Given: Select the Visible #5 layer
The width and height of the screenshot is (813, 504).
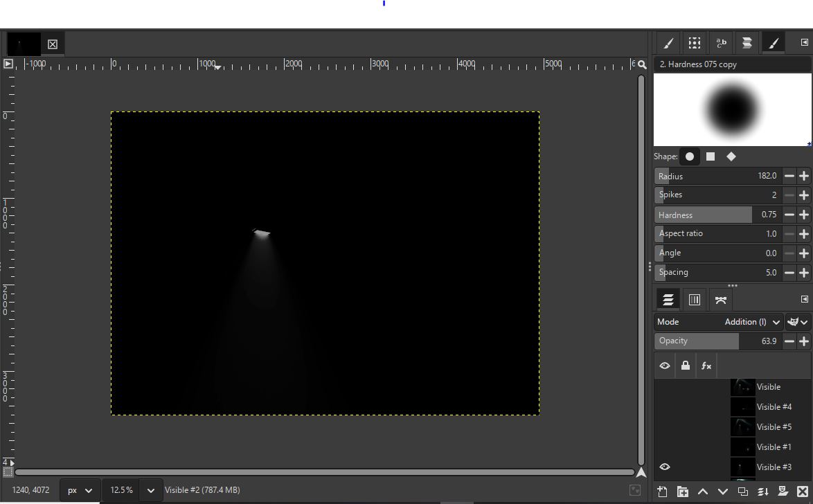Looking at the screenshot, I should click(x=774, y=427).
